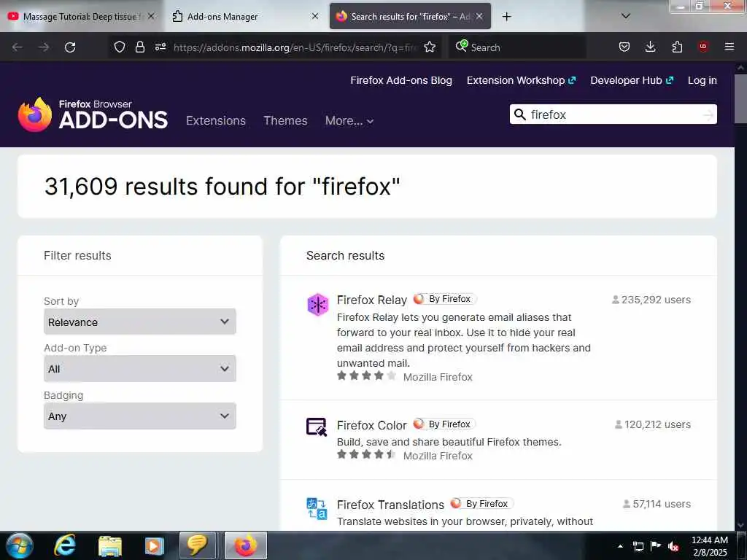Click the Firefox Relay add-on icon

tap(318, 305)
